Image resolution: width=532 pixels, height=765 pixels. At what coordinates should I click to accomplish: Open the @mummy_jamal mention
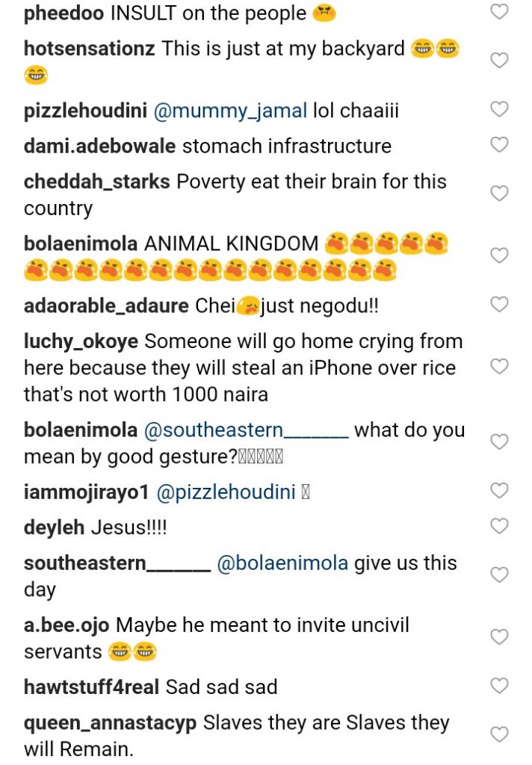(231, 111)
